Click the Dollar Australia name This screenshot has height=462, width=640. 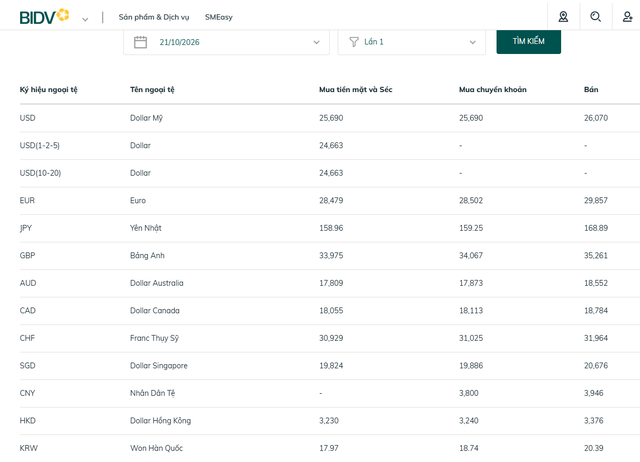pos(157,283)
